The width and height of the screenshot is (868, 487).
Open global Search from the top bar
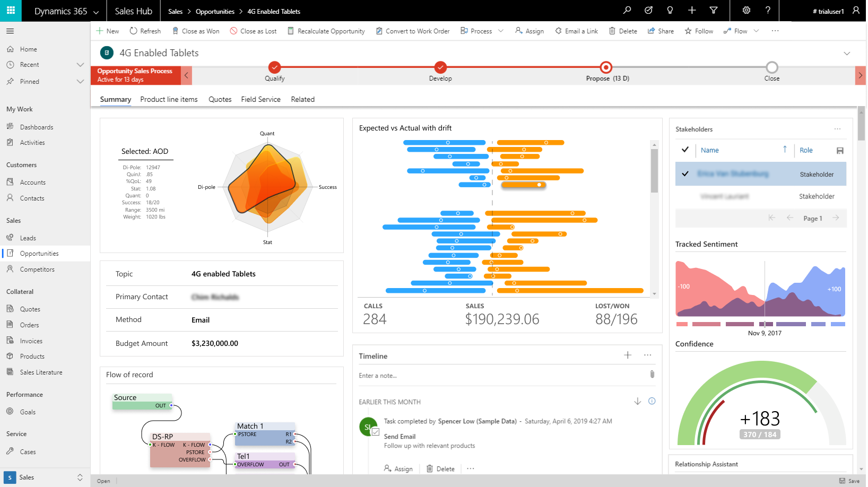[x=627, y=10]
